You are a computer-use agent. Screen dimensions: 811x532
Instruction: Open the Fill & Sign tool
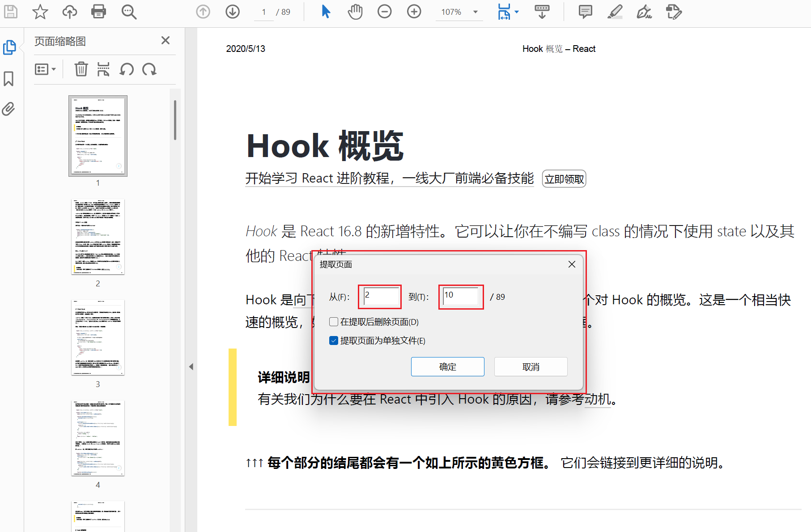[644, 12]
